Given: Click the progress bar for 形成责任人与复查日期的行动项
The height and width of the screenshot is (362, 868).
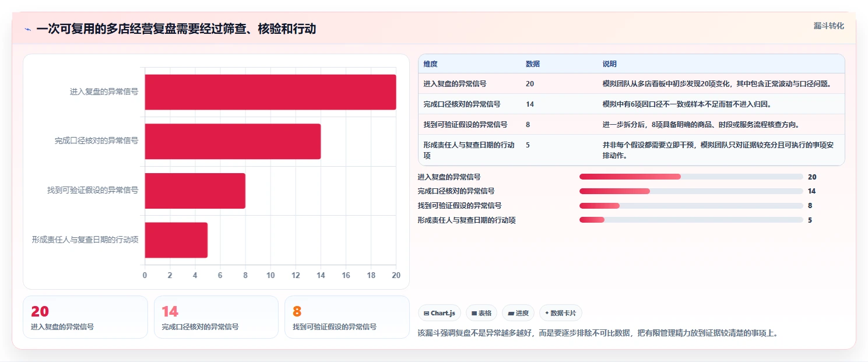Looking at the screenshot, I should coord(691,220).
